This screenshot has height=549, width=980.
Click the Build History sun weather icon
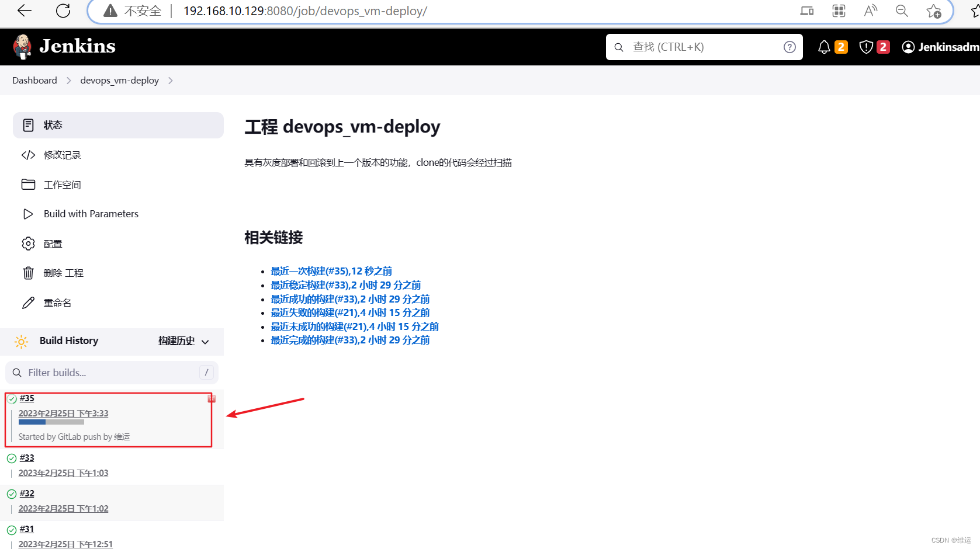coord(21,342)
